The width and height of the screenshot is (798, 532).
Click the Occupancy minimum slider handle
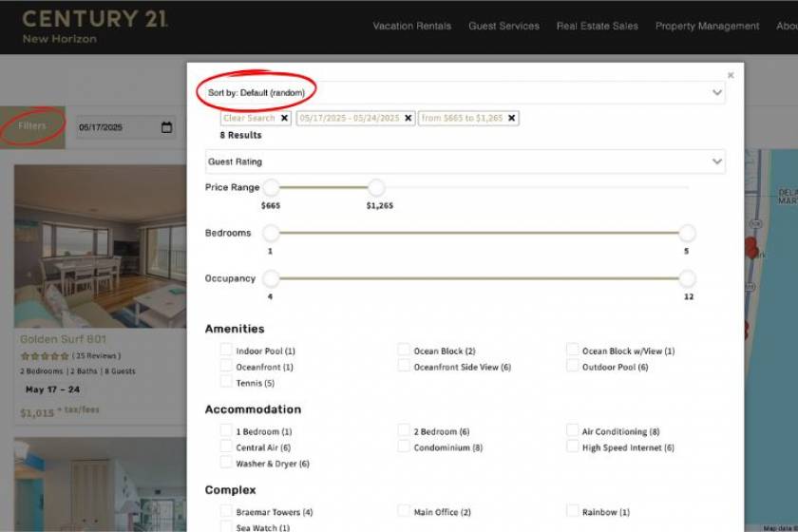272,278
